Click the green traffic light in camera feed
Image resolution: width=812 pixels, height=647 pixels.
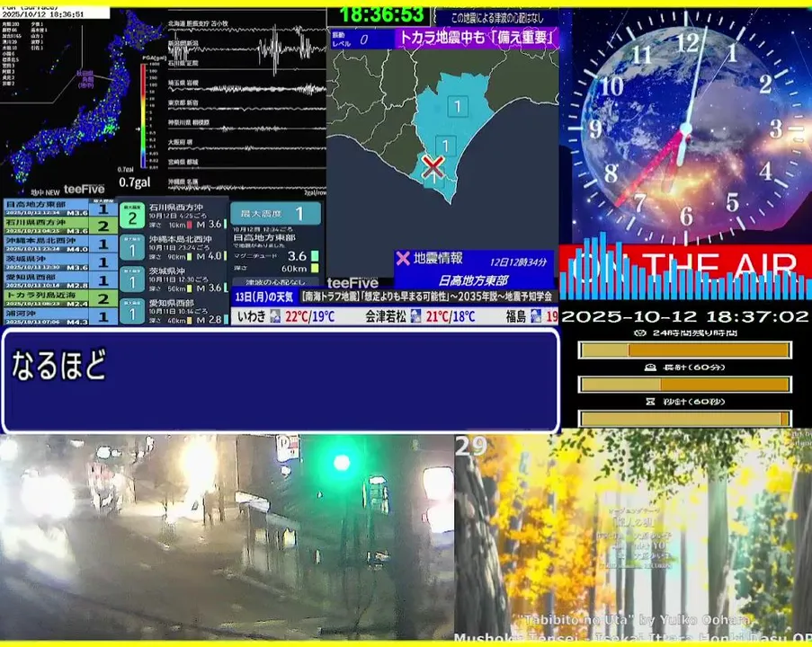click(342, 462)
